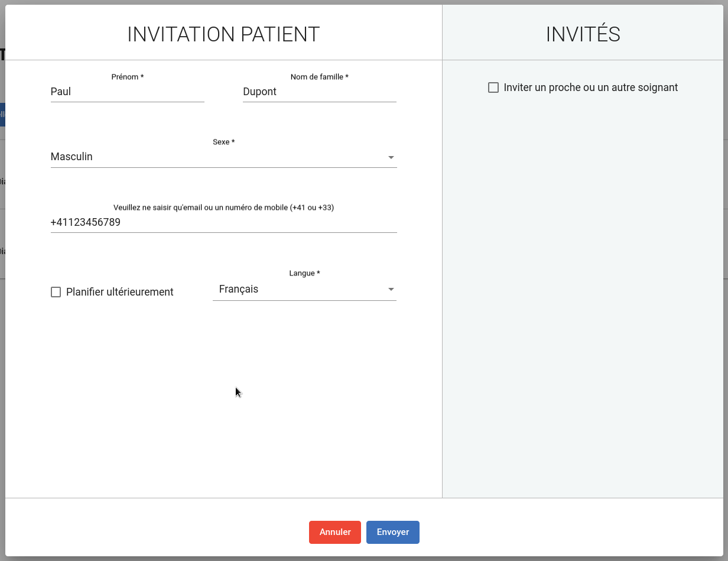Screen dimensions: 728x561
Task: Focus the Nom de famille field with Dupont
Action: pyautogui.click(x=320, y=92)
